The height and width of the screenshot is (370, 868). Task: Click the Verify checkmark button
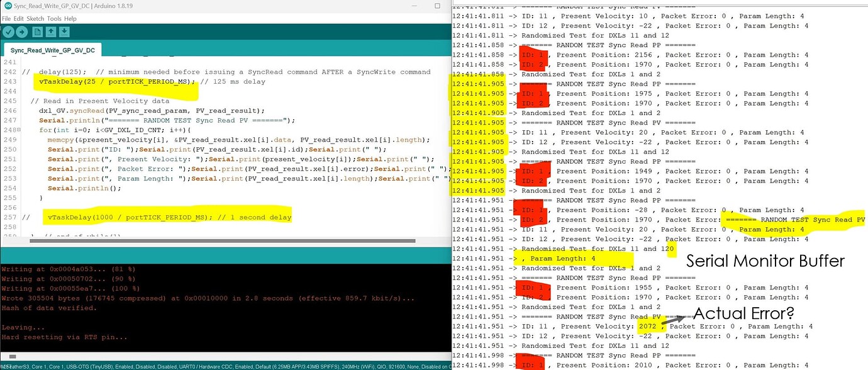coord(8,32)
